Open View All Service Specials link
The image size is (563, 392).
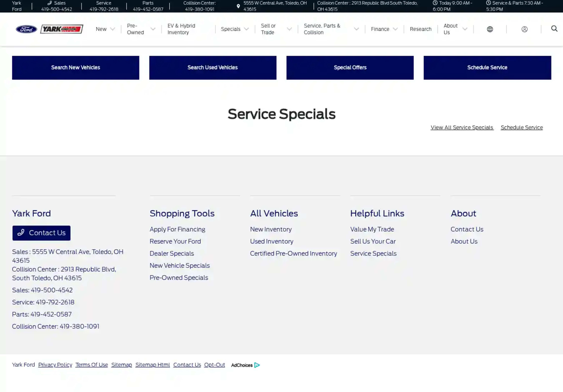tap(462, 128)
